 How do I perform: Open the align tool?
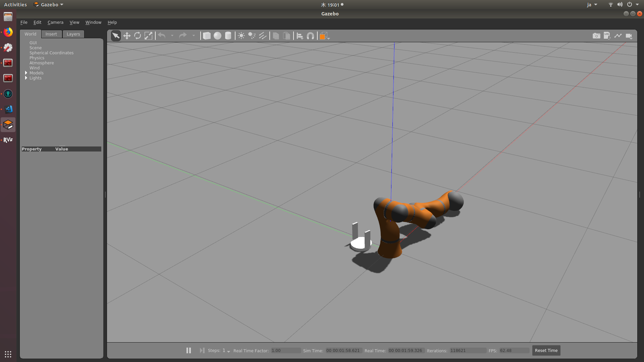300,36
